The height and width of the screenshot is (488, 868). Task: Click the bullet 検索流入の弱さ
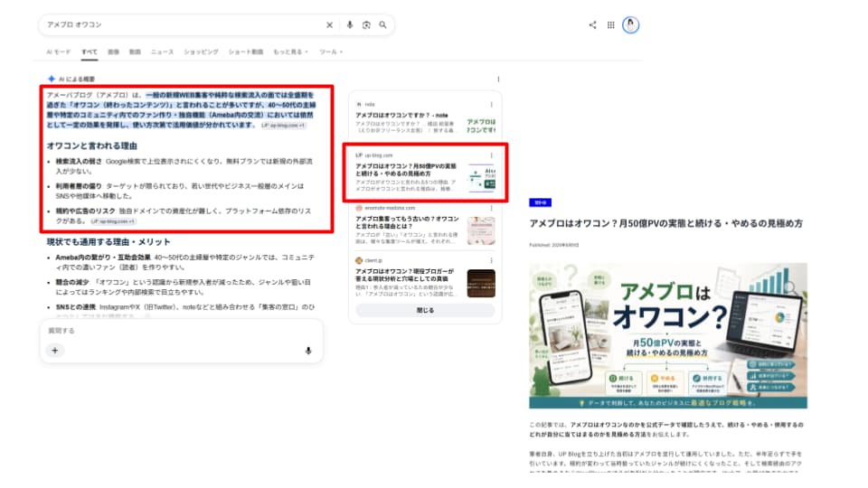click(79, 162)
